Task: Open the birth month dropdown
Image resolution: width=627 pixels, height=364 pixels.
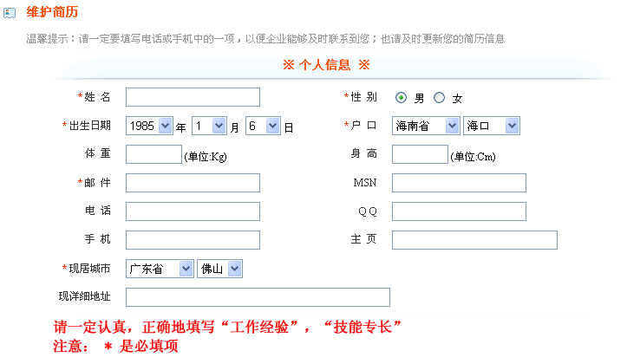Action: [209, 127]
